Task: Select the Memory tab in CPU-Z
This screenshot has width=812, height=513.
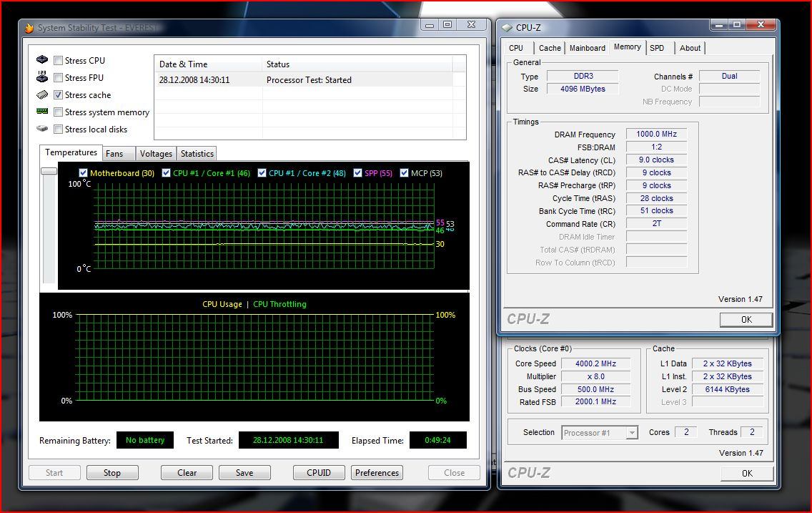Action: tap(628, 47)
